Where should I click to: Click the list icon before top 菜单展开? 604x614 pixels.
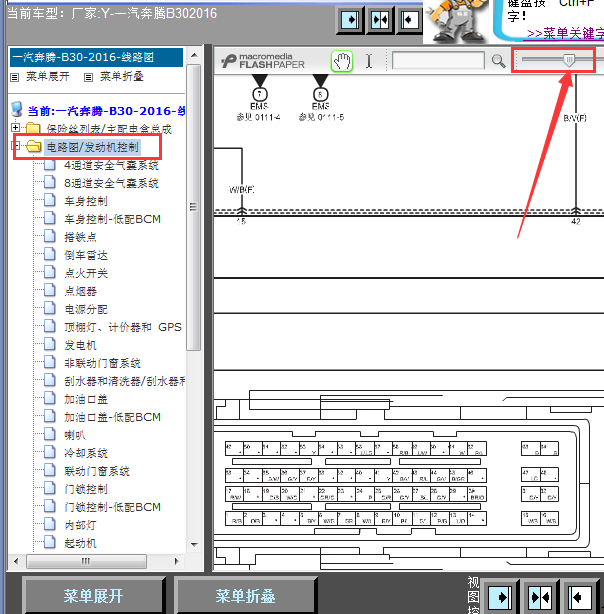[15, 77]
